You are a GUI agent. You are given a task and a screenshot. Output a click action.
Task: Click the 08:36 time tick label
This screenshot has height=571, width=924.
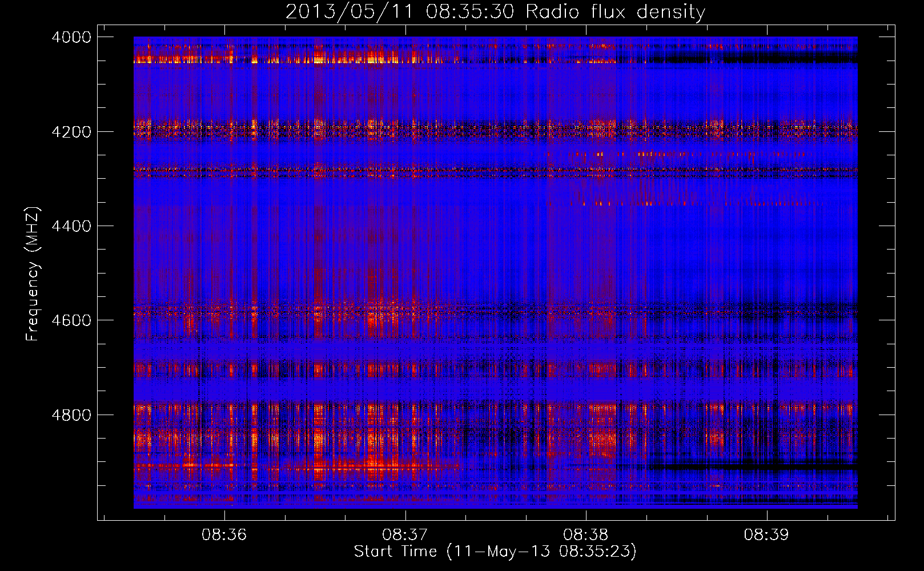pyautogui.click(x=224, y=535)
